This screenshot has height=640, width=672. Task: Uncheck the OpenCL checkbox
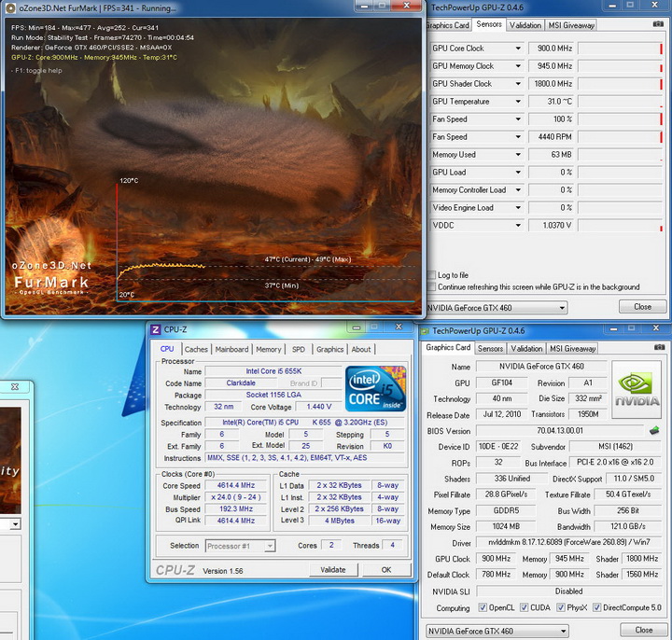483,607
